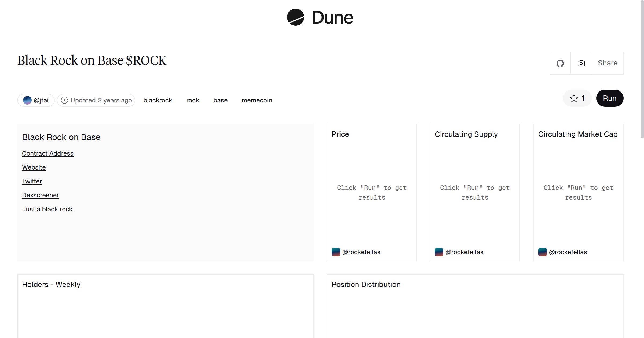This screenshot has width=644, height=338.
Task: Open the Share button
Action: tap(608, 63)
